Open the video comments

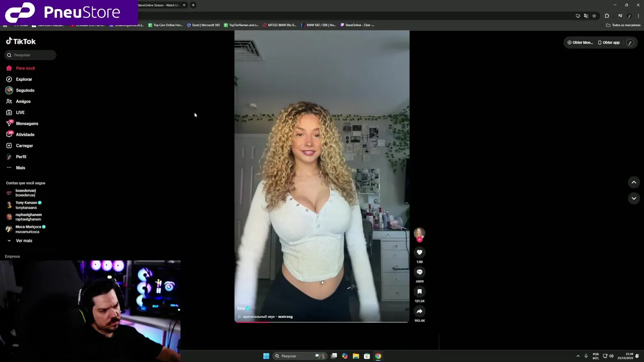pyautogui.click(x=419, y=272)
